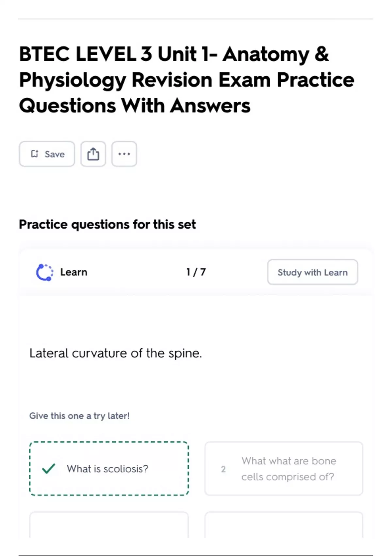Open the three-dot more options menu
Image resolution: width=392 pixels, height=556 pixels.
[x=124, y=154]
